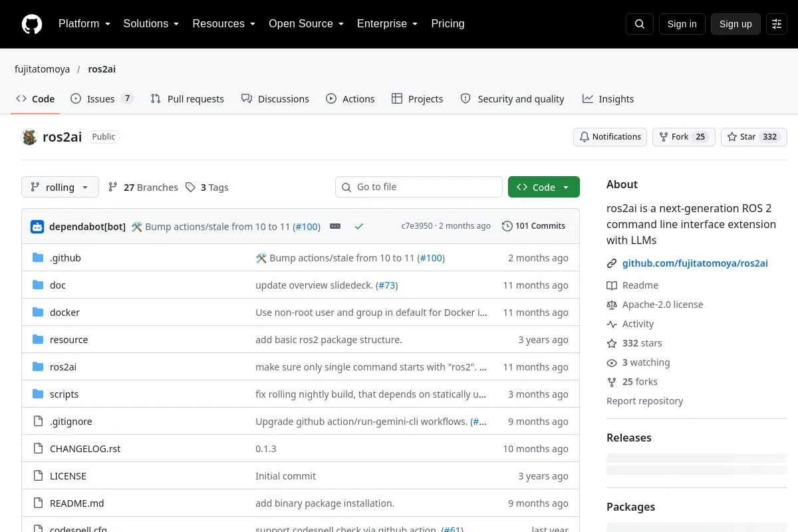The height and width of the screenshot is (532, 798).
Task: Expand the green Code dropdown button
Action: tap(544, 187)
